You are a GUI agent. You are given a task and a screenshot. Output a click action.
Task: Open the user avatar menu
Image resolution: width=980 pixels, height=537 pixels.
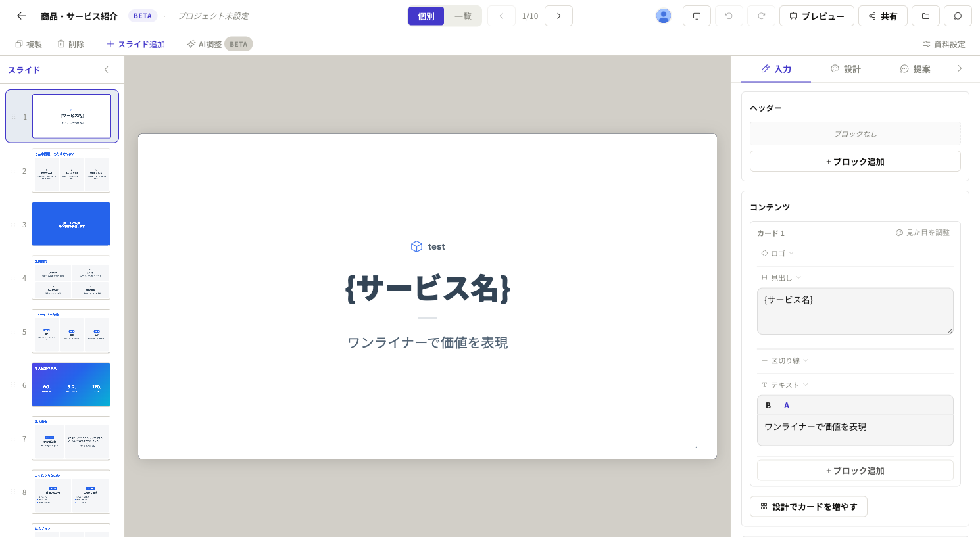[664, 16]
